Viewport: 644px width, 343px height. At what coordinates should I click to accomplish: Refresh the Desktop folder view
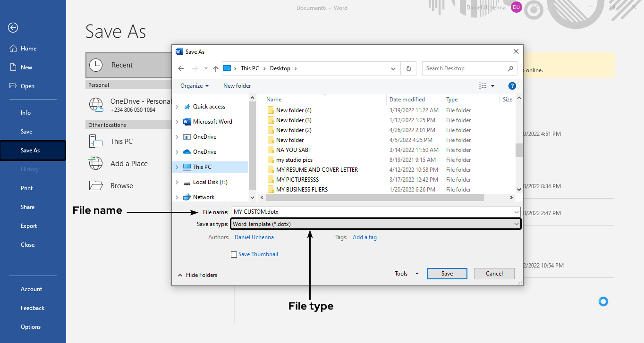pyautogui.click(x=408, y=68)
